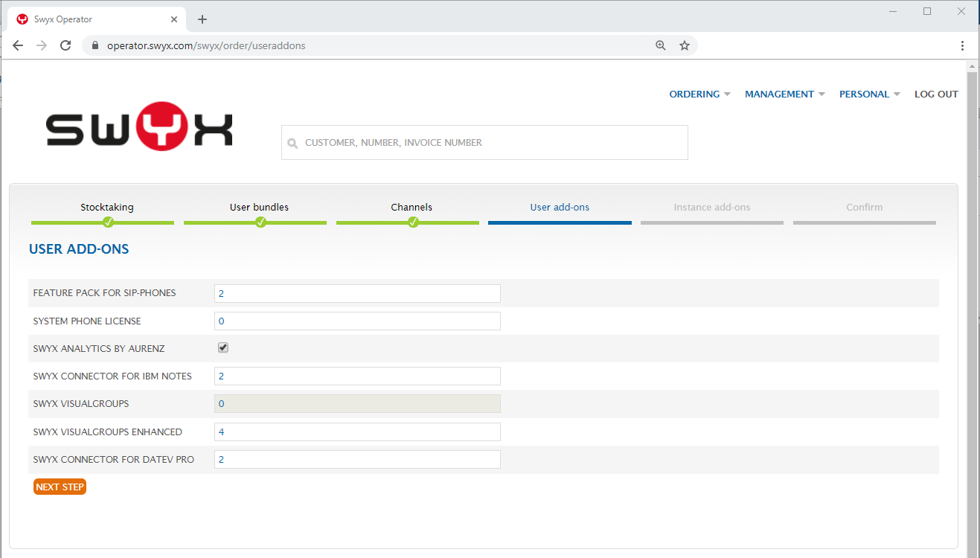Click the Feature Pack for SIP-Phones quantity field
This screenshot has width=980, height=558.
point(357,293)
